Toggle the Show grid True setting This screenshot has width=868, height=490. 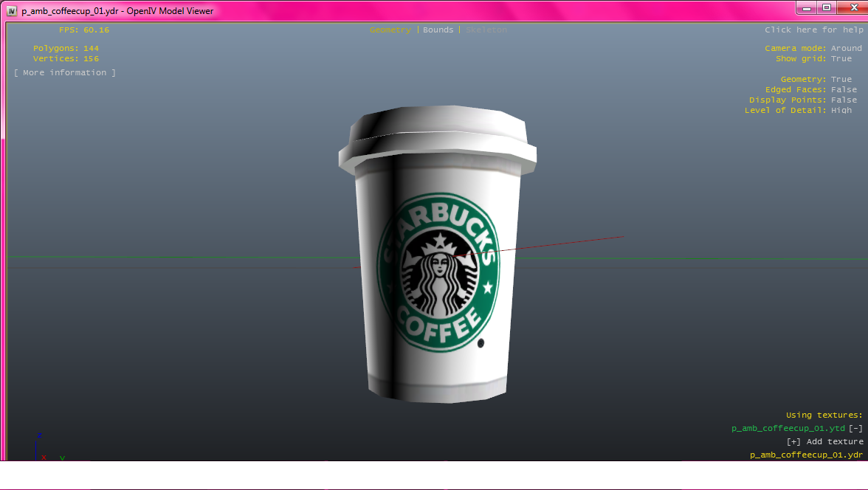[x=841, y=59]
